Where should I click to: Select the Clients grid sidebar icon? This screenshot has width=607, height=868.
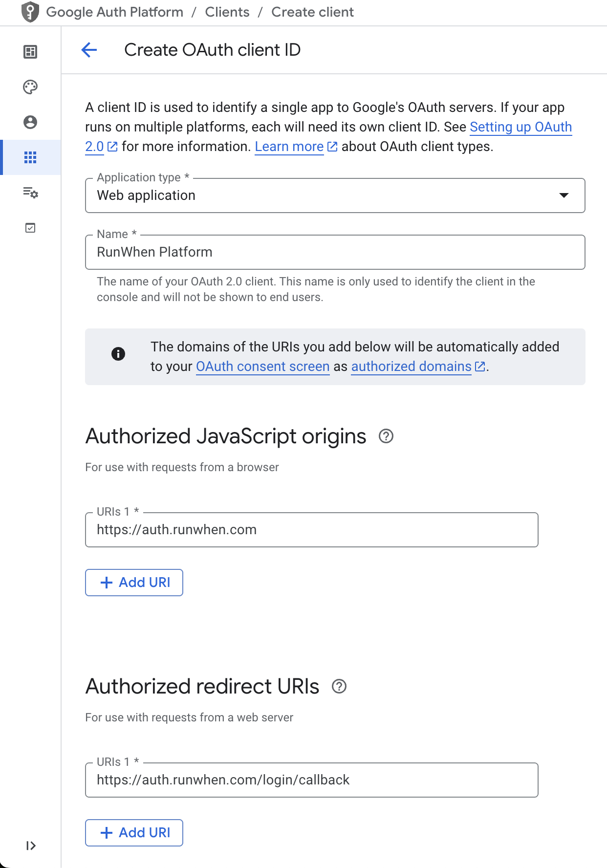(x=30, y=157)
